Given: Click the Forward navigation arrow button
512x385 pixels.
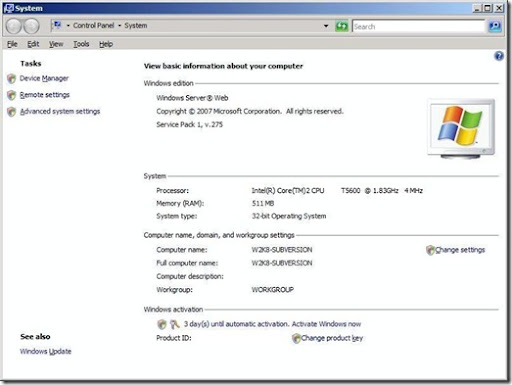Looking at the screenshot, I should (x=31, y=26).
